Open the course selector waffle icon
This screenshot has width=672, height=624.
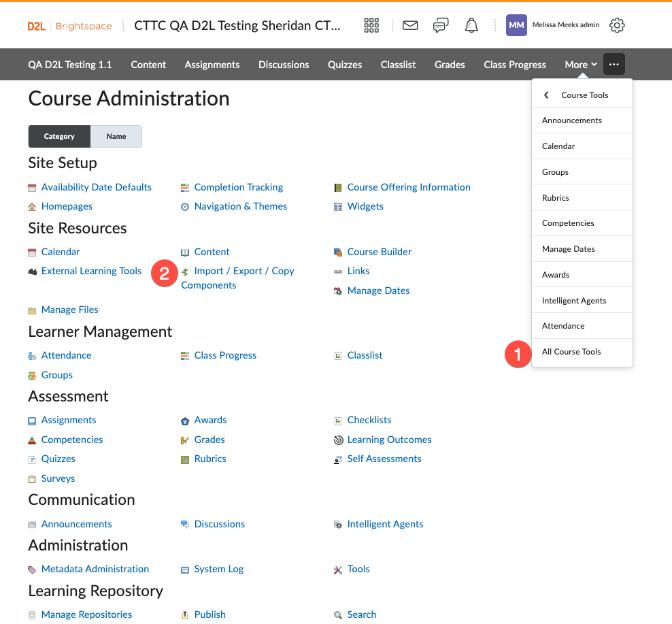pos(371,26)
